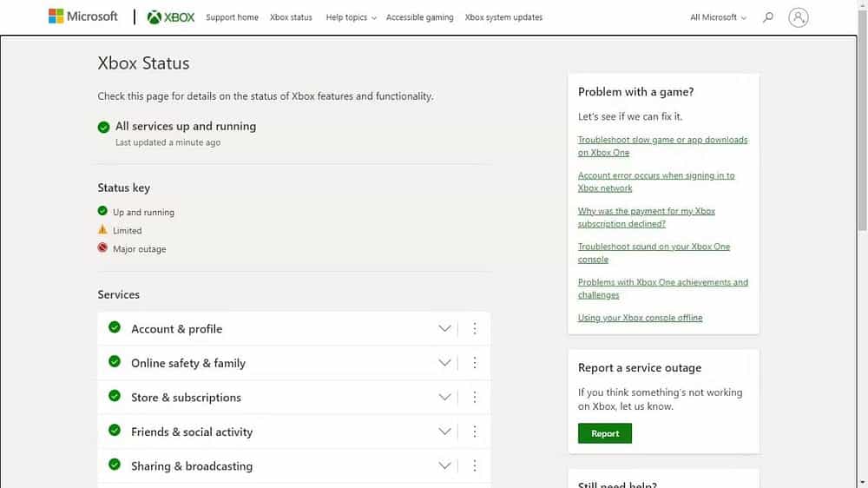Open Using your Xbox console offline link
Screen dimensions: 868x488
click(x=640, y=318)
